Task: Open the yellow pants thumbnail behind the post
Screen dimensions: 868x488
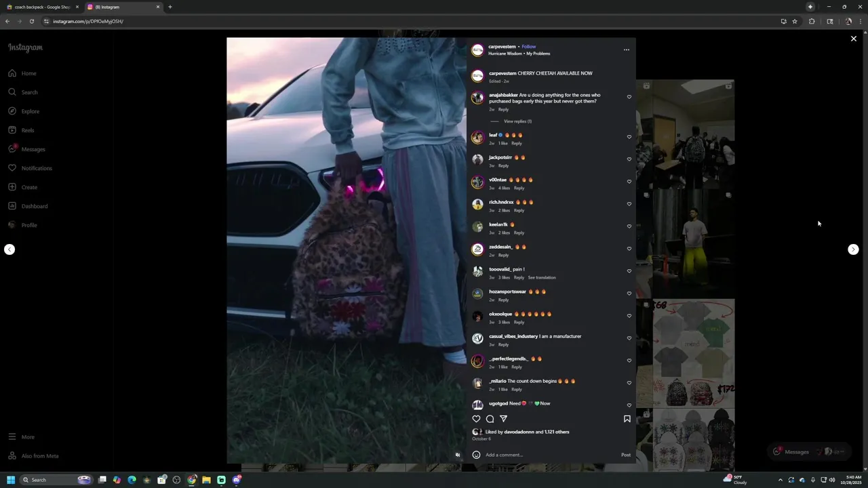Action: click(693, 244)
